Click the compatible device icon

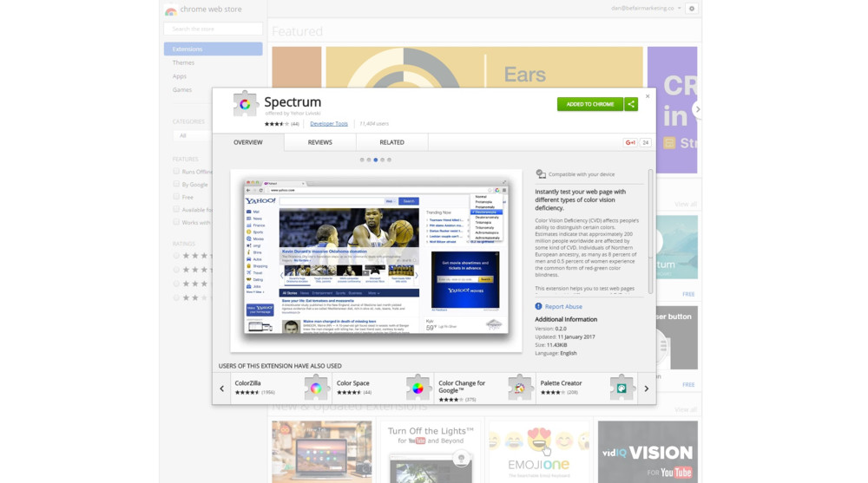[x=541, y=174]
